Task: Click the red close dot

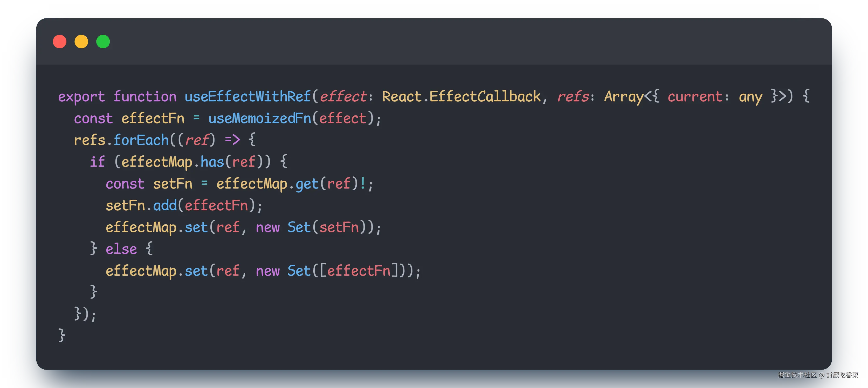Action: (60, 42)
